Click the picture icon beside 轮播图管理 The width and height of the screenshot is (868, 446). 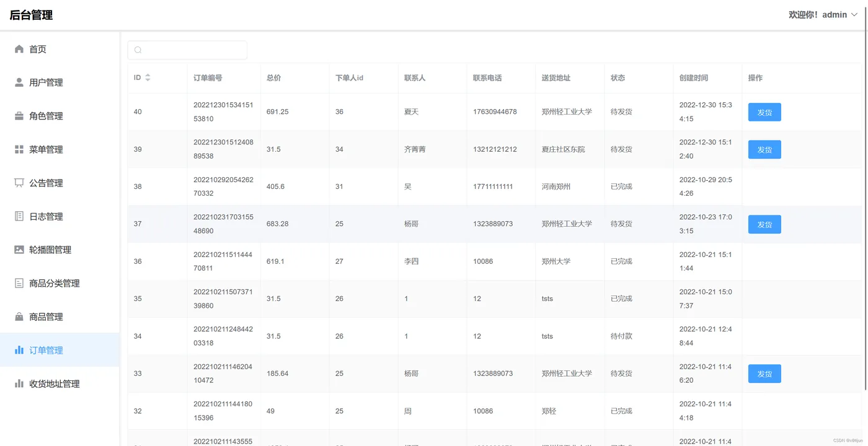[19, 250]
